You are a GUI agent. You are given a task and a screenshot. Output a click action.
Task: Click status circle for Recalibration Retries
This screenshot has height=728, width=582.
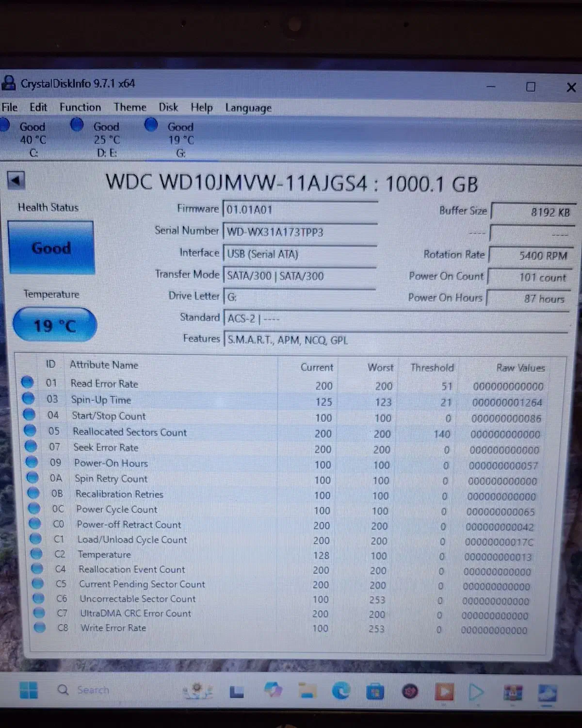33,493
